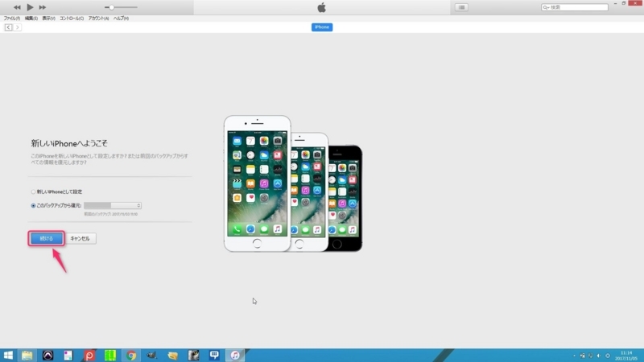
Task: Open the Windows Start button
Action: [8, 355]
